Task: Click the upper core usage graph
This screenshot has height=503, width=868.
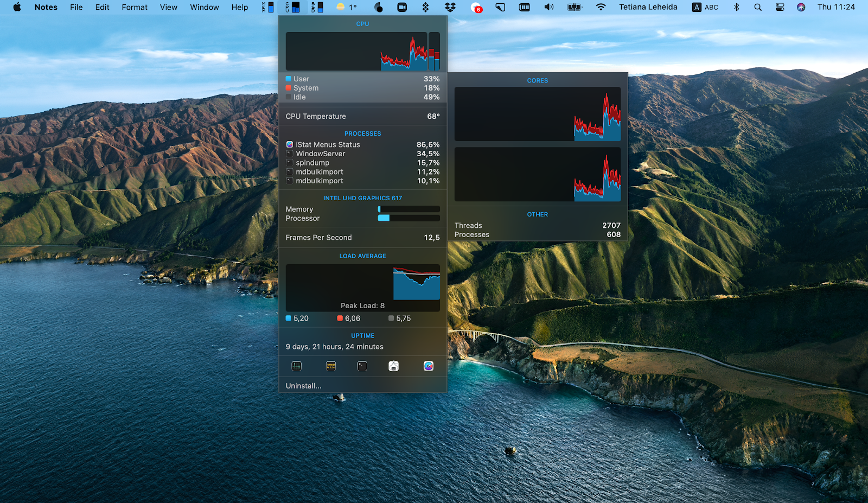Action: click(x=538, y=114)
